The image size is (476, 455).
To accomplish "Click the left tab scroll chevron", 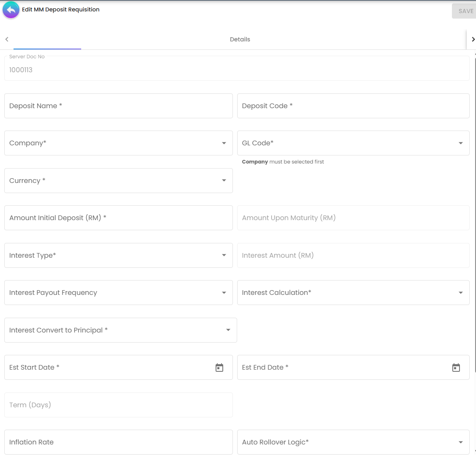I will 7,39.
